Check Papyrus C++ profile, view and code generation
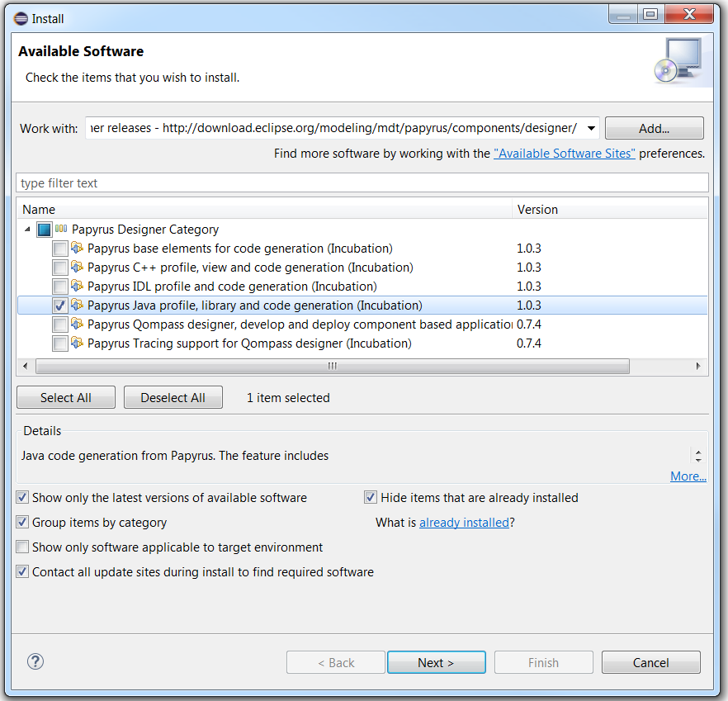Screen dimensions: 728x701 (x=60, y=268)
